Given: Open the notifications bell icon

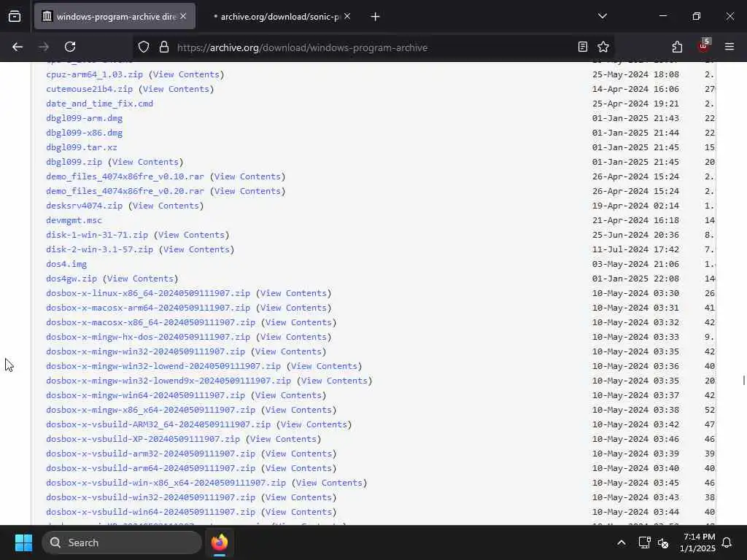Looking at the screenshot, I should tap(727, 542).
